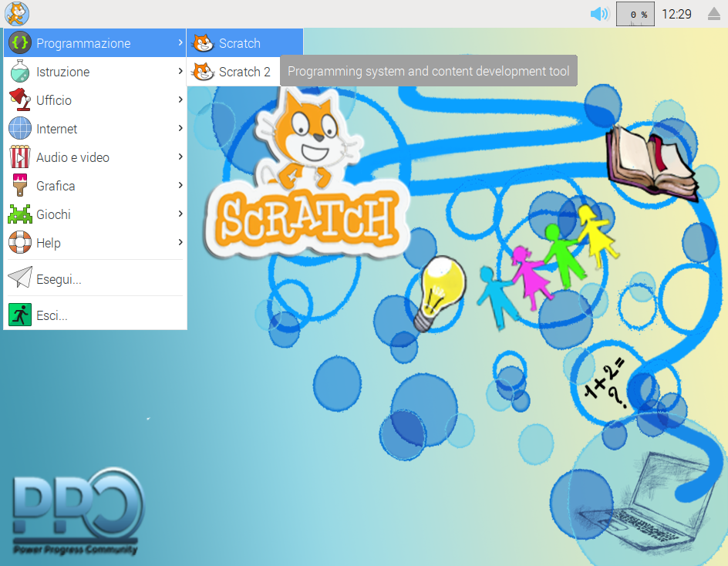
Task: Click the Ufficio red desk lamp icon
Action: [20, 99]
